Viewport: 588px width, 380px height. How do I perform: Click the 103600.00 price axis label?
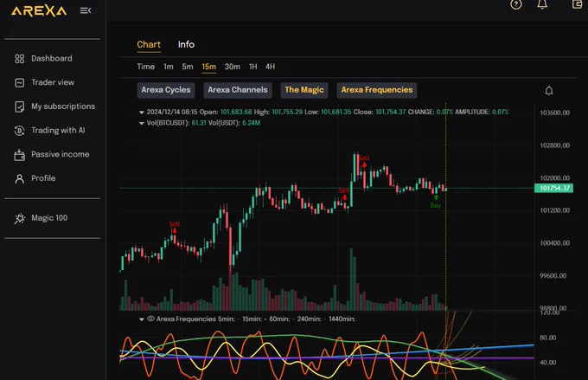(554, 113)
